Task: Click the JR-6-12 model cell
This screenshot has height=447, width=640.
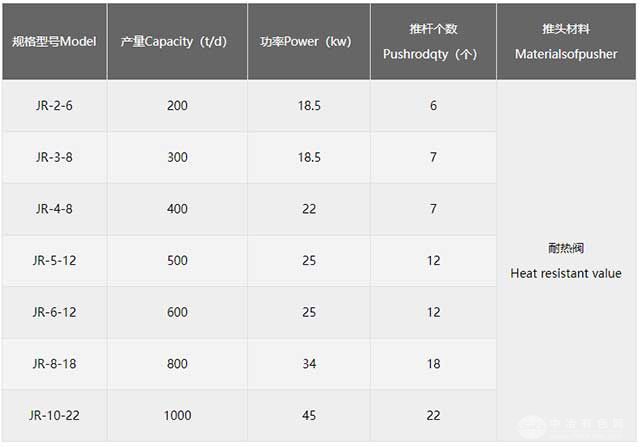Action: [54, 312]
